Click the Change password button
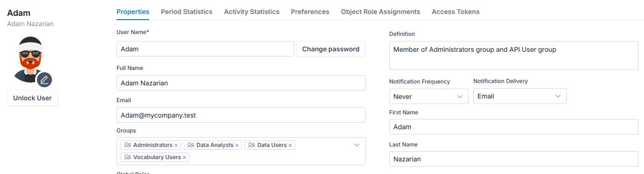This screenshot has height=174, width=644. point(331,49)
